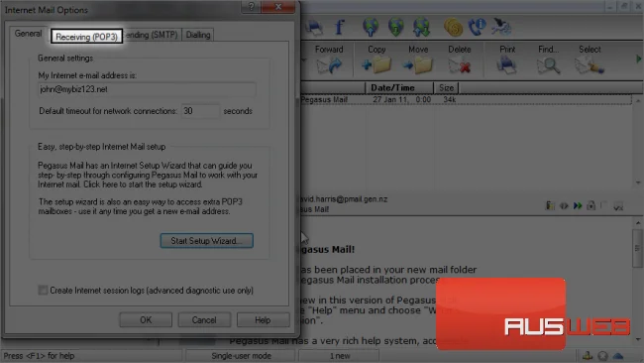Click the "1 new" status bar entry

pos(340,356)
